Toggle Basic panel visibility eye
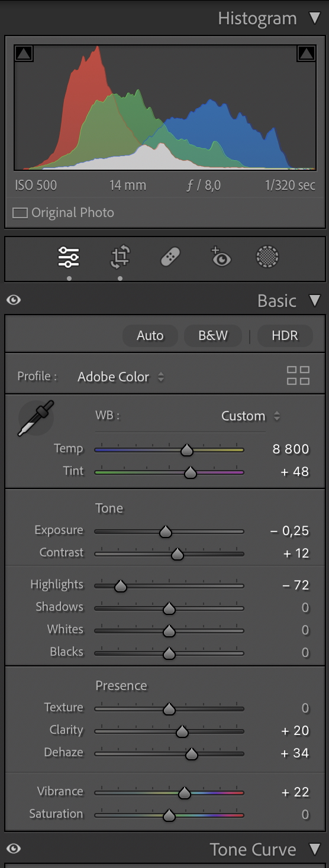Viewport: 329px width, 868px height. (x=14, y=300)
